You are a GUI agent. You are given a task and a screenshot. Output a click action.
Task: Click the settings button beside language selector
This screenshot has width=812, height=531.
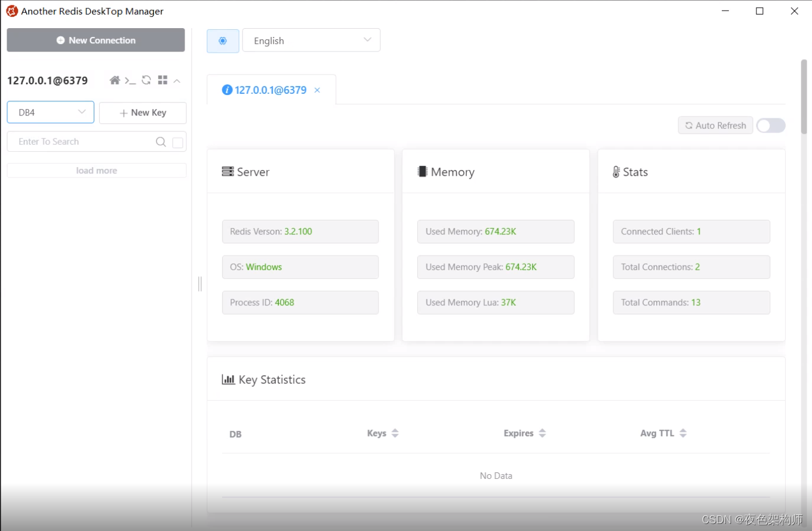(223, 40)
